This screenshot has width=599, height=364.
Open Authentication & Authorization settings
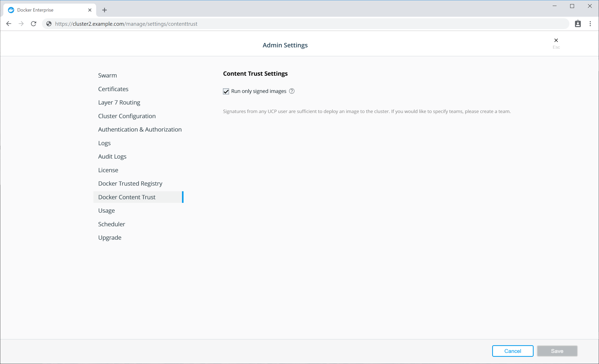point(140,129)
